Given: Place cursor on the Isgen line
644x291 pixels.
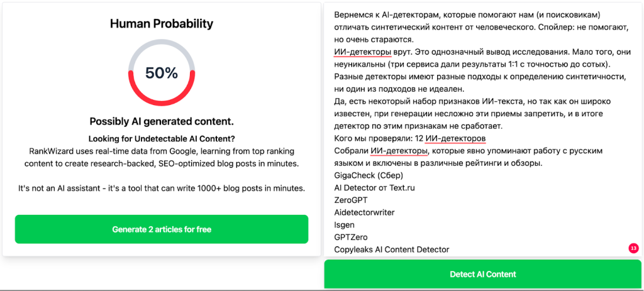Looking at the screenshot, I should point(345,225).
